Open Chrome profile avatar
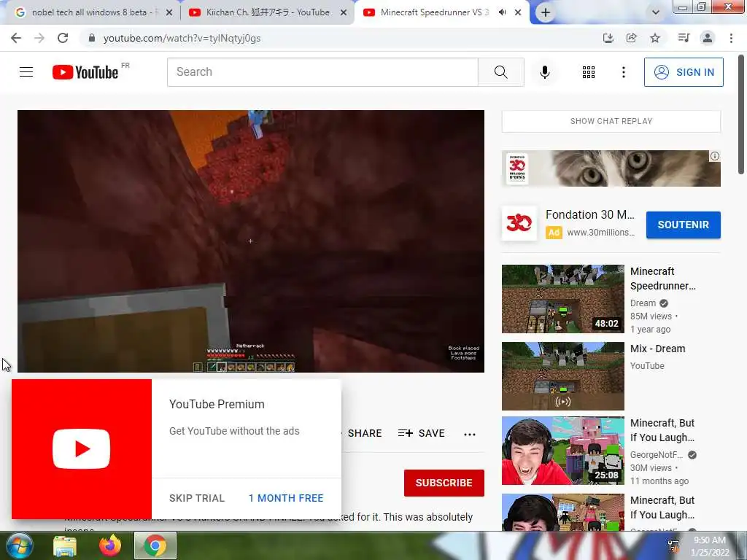Viewport: 747px width, 560px height. click(x=708, y=38)
